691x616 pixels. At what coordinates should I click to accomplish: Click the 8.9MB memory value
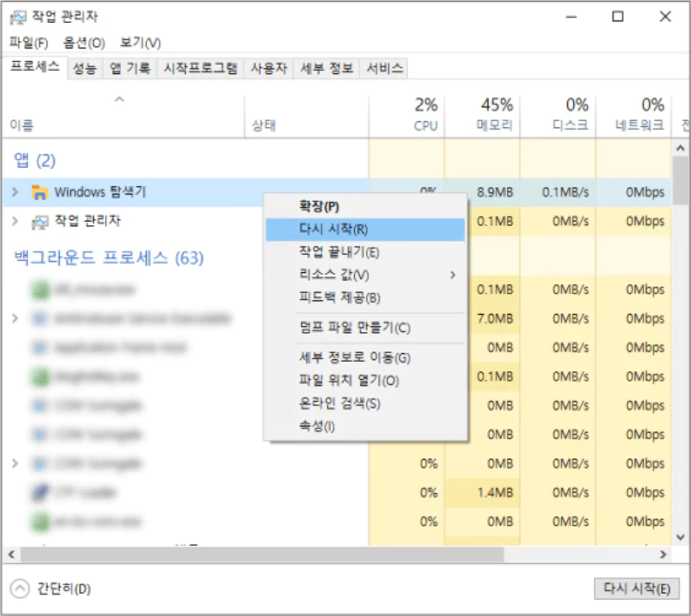pyautogui.click(x=495, y=192)
